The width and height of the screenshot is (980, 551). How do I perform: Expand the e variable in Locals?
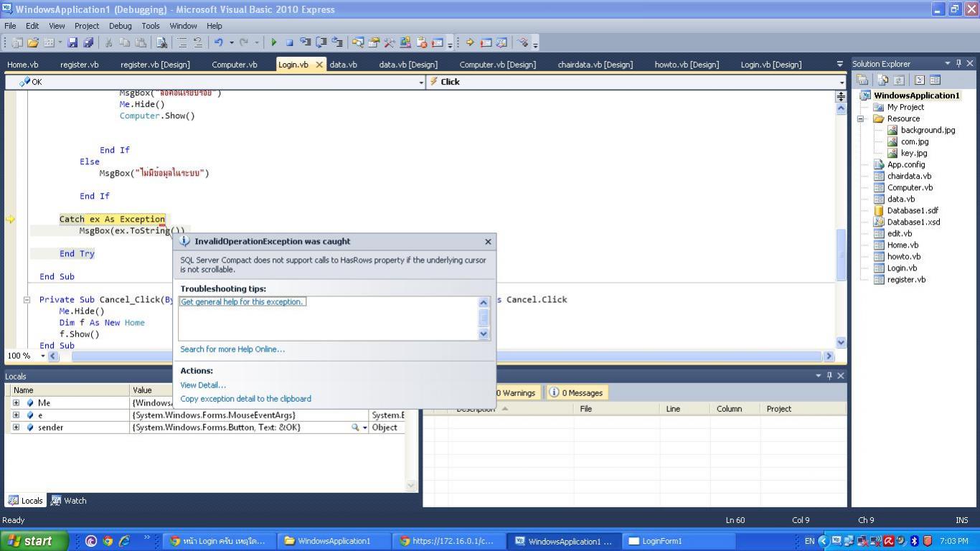[x=16, y=415]
